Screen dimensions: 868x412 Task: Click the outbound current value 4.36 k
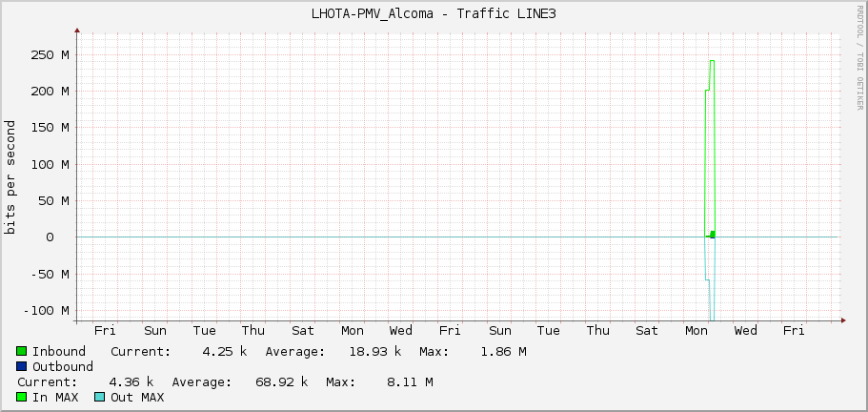(x=131, y=382)
